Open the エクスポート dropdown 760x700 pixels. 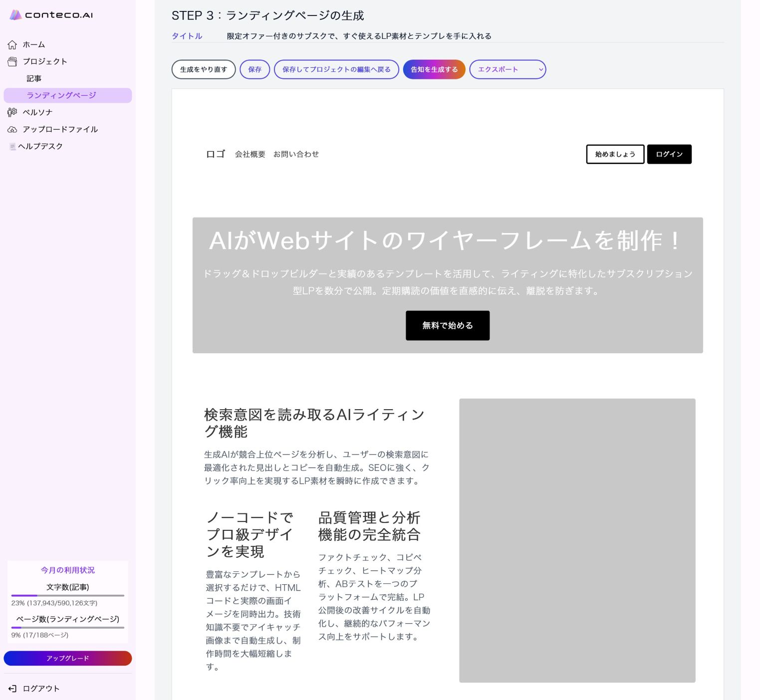[x=507, y=69]
